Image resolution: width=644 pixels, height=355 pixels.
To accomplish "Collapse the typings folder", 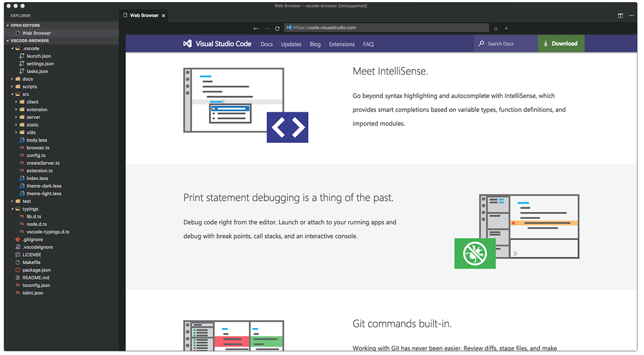I will (30, 209).
